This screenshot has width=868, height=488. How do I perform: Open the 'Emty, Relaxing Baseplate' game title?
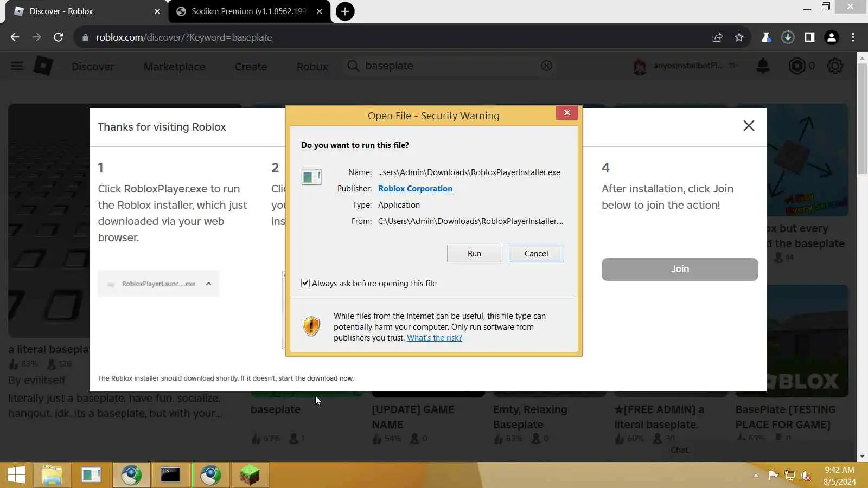pyautogui.click(x=530, y=417)
